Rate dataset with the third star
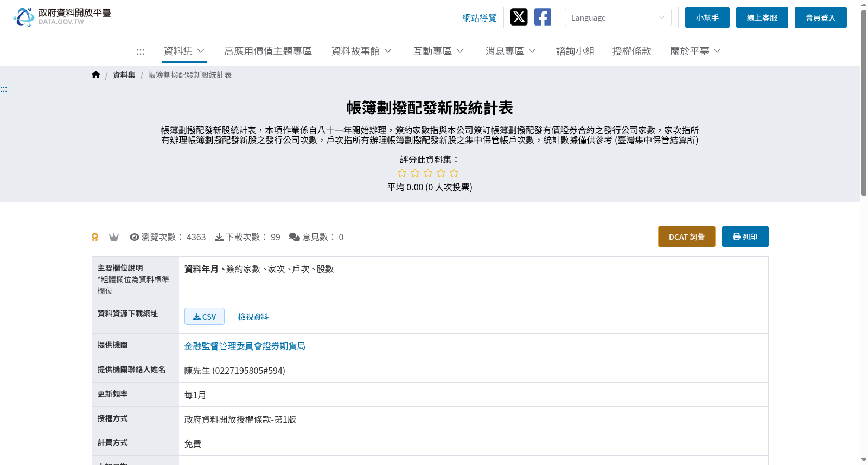Screen dimensions: 868x465 (428, 173)
